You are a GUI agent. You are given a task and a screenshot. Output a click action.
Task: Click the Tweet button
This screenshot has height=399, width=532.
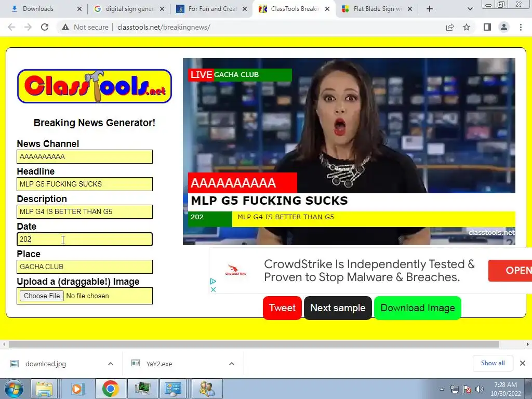[282, 308]
